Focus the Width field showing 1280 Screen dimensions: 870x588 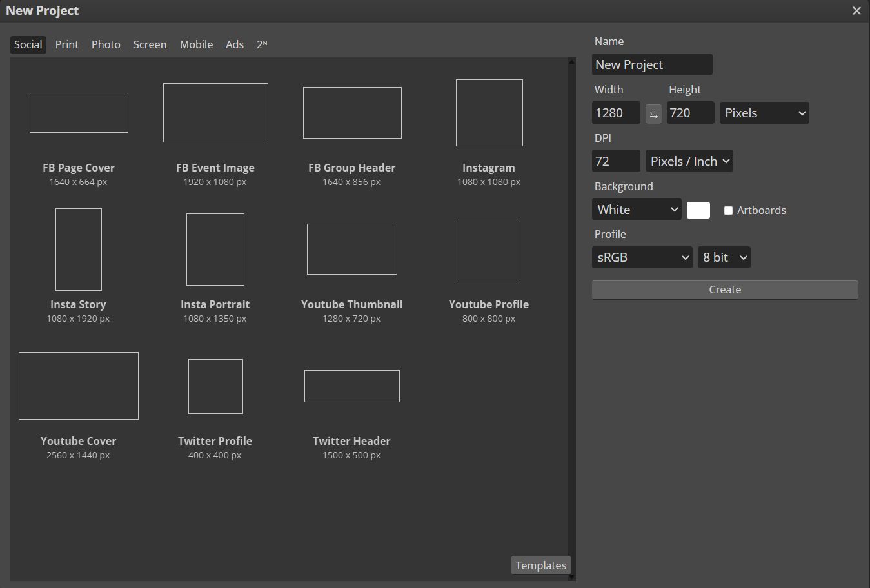click(x=616, y=113)
